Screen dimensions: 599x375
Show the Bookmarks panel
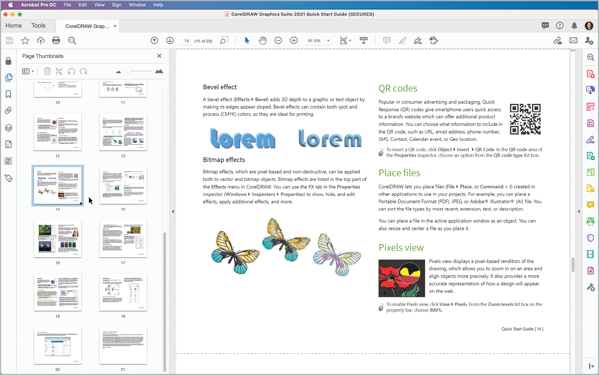pyautogui.click(x=8, y=94)
